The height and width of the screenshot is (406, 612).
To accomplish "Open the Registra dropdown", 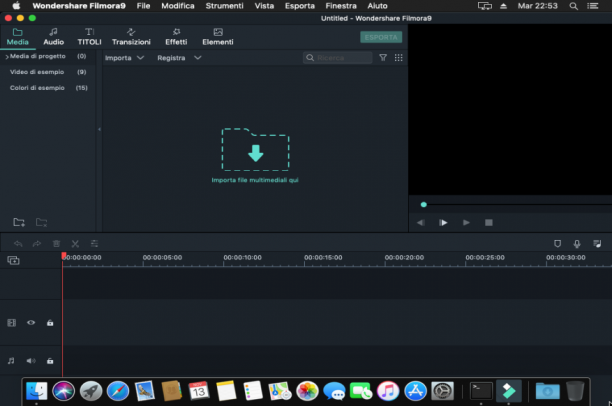I will click(x=179, y=58).
